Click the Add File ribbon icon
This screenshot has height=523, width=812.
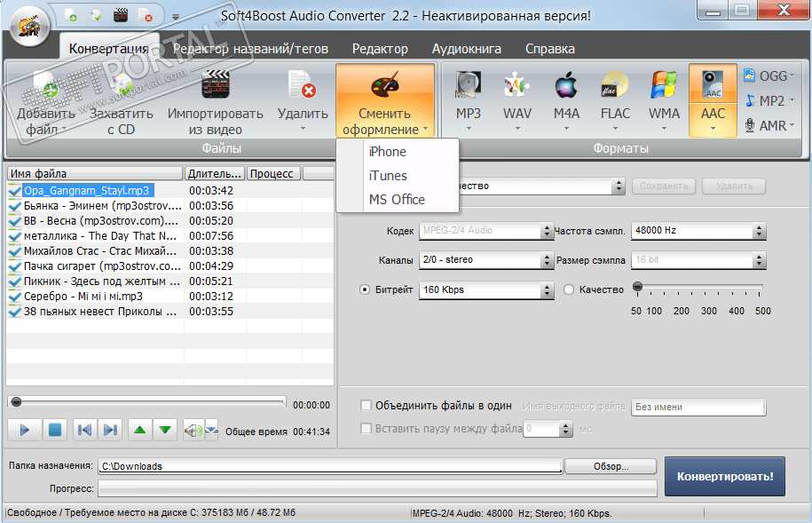[x=47, y=86]
